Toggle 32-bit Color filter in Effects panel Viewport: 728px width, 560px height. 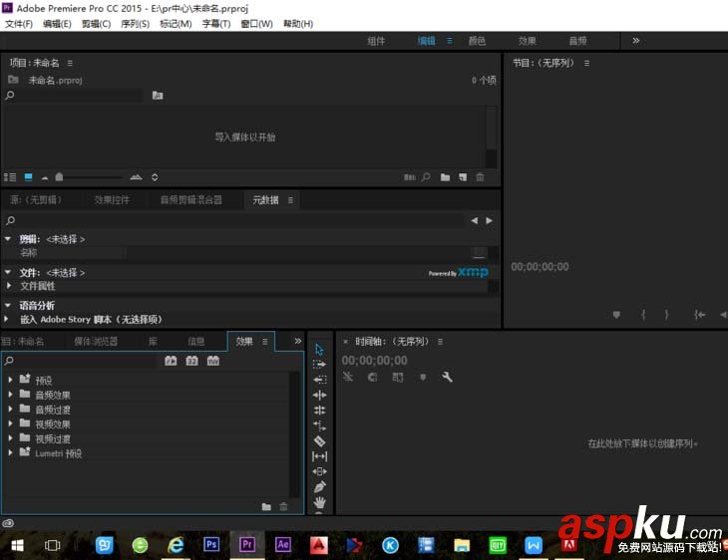tap(191, 361)
